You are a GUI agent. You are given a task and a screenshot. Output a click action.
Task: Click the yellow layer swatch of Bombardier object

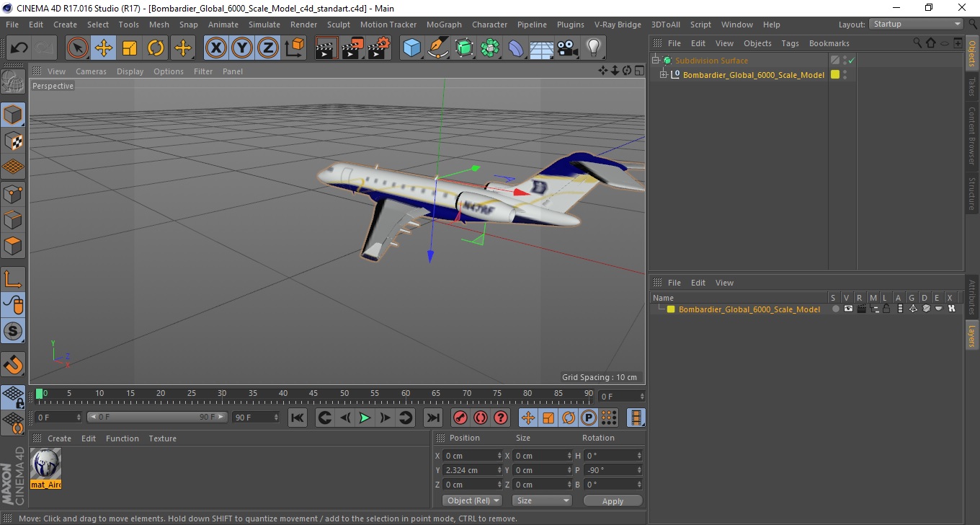tap(835, 74)
